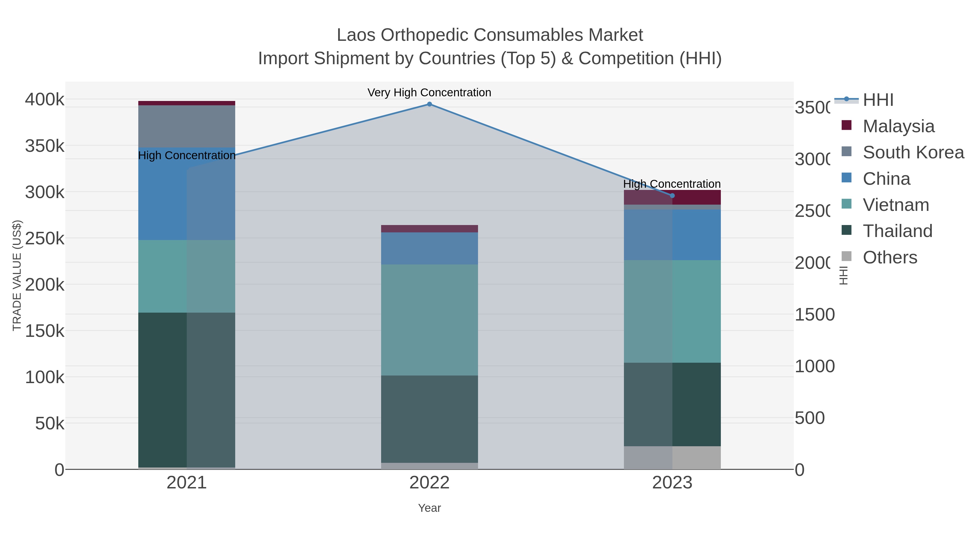Click the 250k y-axis tick label
This screenshot has width=980, height=551.
(x=45, y=238)
